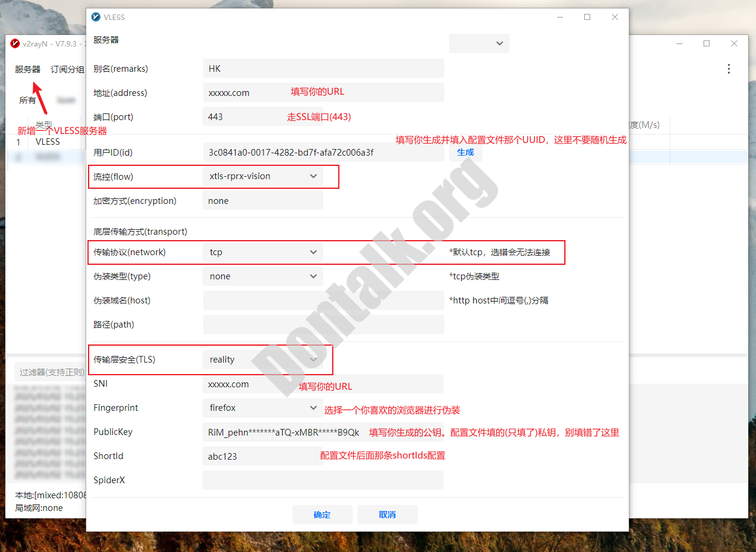756x552 pixels.
Task: Click the v2rayN app logo icon
Action: click(x=15, y=43)
